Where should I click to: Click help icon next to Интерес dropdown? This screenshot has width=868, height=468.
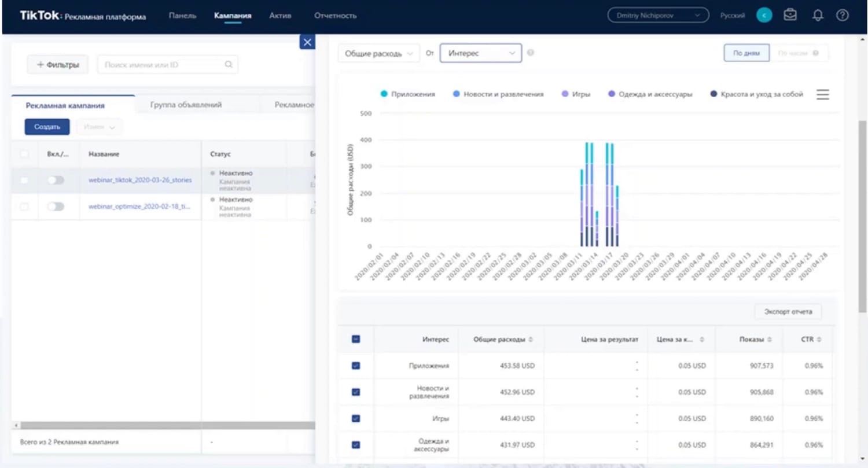[531, 53]
